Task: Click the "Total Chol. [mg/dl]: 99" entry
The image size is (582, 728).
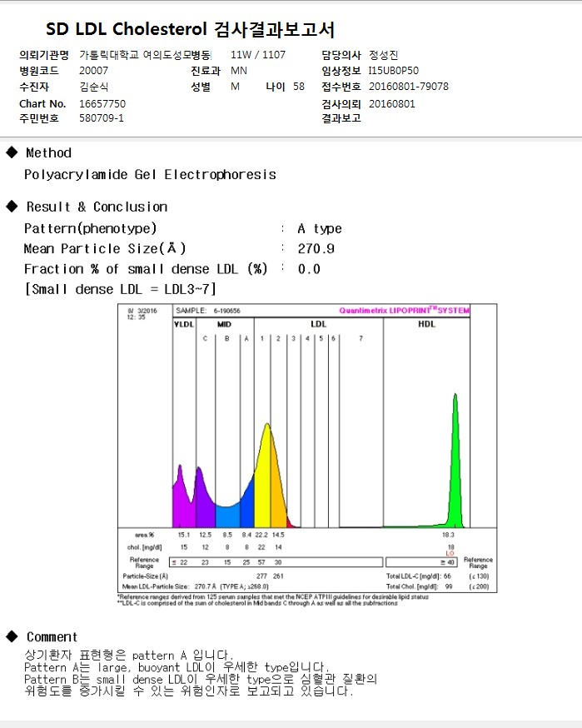Action: pyautogui.click(x=419, y=586)
